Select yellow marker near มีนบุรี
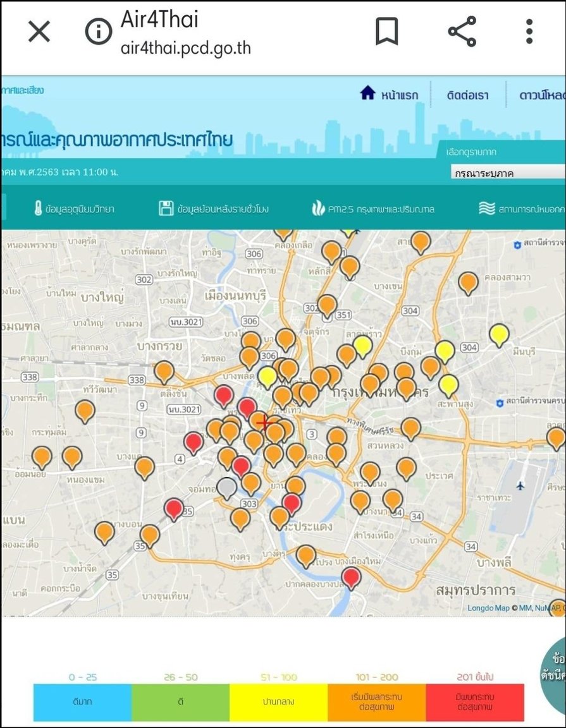This screenshot has height=728, width=566. 498,335
